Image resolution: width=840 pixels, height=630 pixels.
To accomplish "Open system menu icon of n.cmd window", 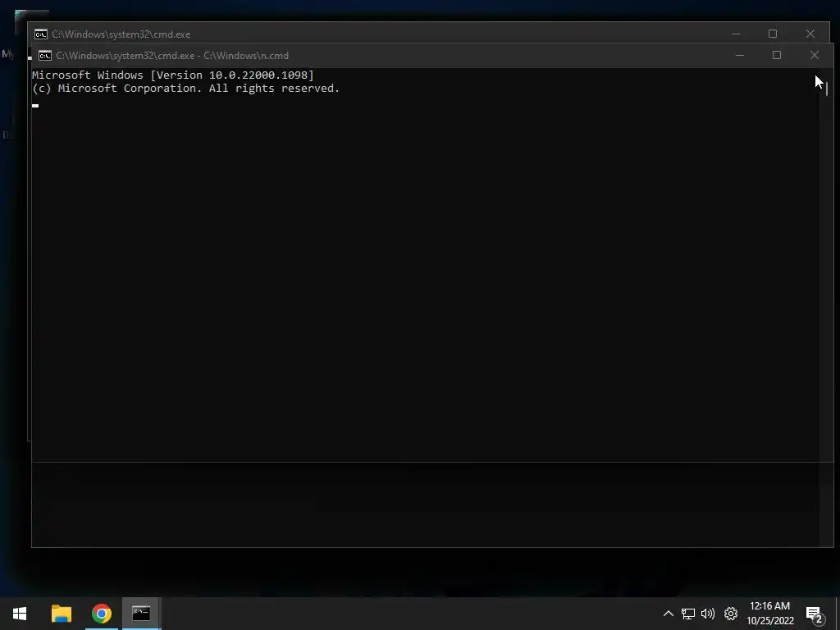I will pyautogui.click(x=45, y=56).
